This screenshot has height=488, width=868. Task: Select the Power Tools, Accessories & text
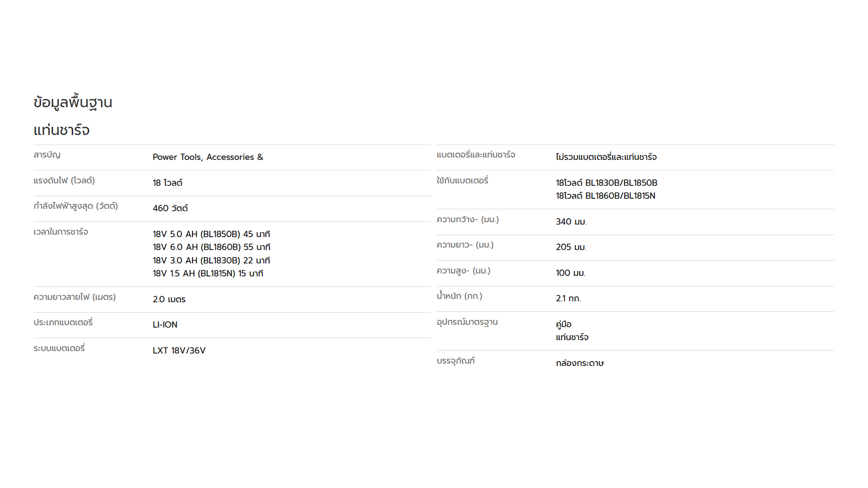(x=208, y=157)
